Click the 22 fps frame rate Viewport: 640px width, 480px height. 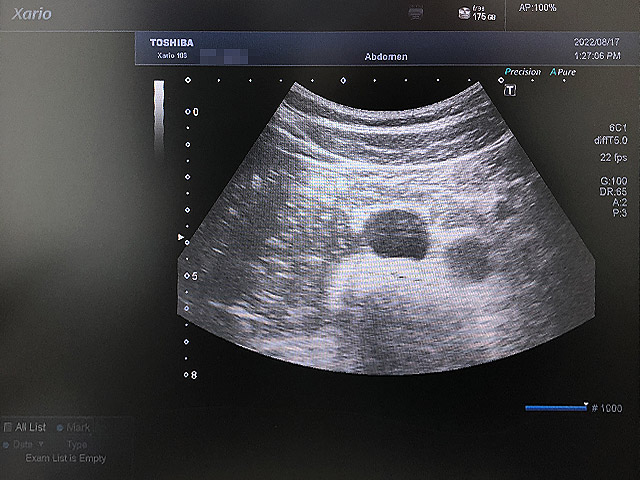click(613, 157)
